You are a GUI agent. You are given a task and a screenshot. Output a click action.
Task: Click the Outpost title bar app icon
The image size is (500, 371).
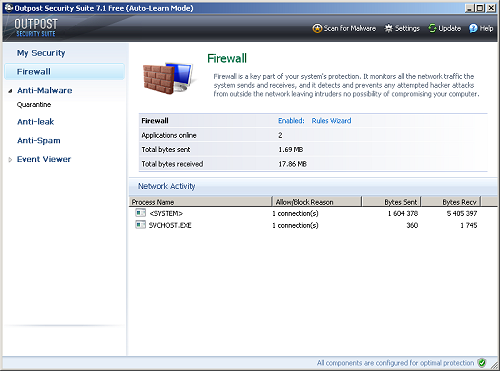click(9, 8)
